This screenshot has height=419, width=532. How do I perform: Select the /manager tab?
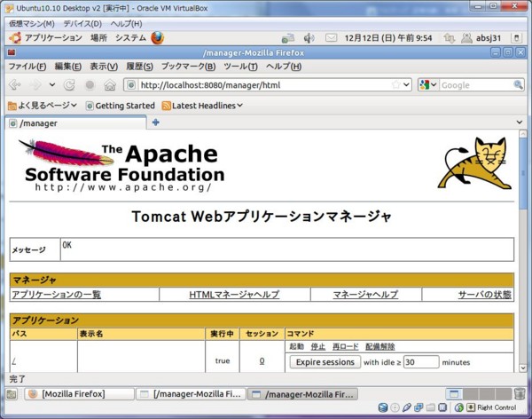click(75, 123)
